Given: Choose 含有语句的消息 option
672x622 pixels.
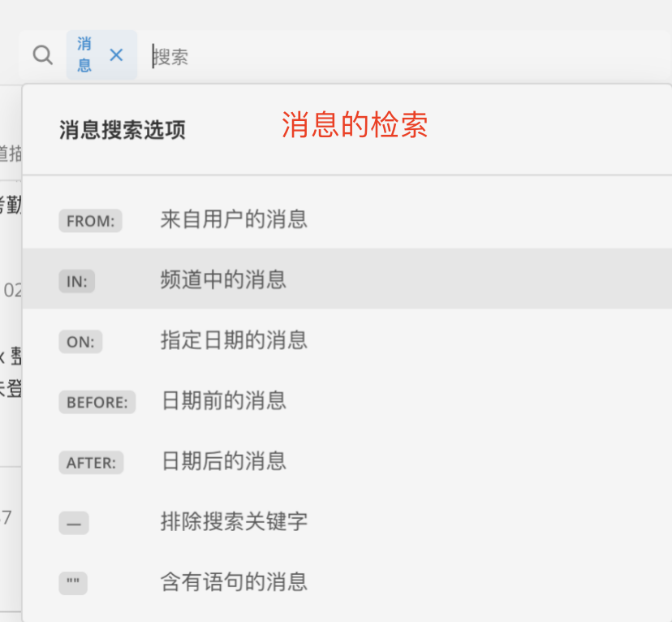Looking at the screenshot, I should 234,581.
